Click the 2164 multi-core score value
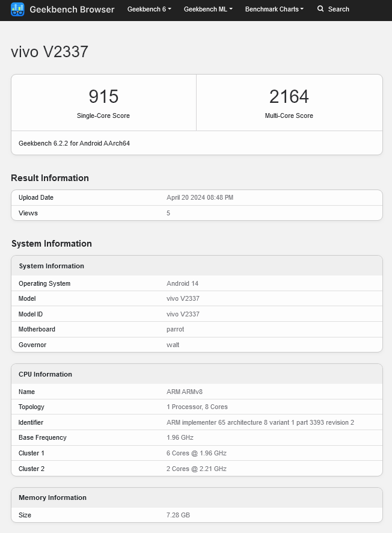The image size is (392, 533). click(x=289, y=96)
